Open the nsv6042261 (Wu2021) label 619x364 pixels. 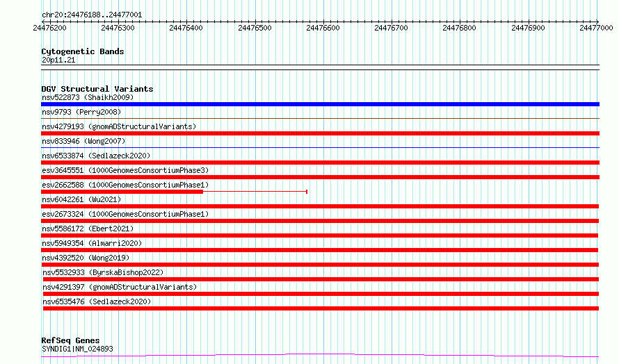coord(81,199)
